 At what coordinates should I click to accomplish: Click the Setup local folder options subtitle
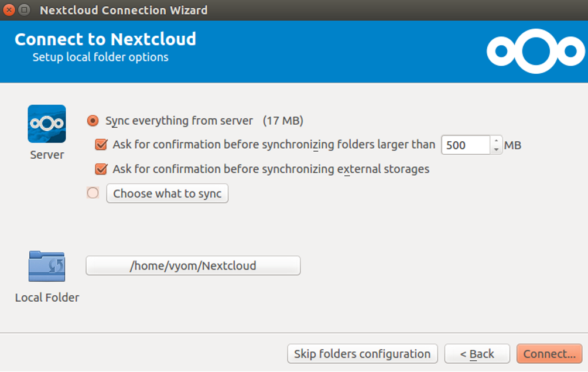[x=101, y=57]
